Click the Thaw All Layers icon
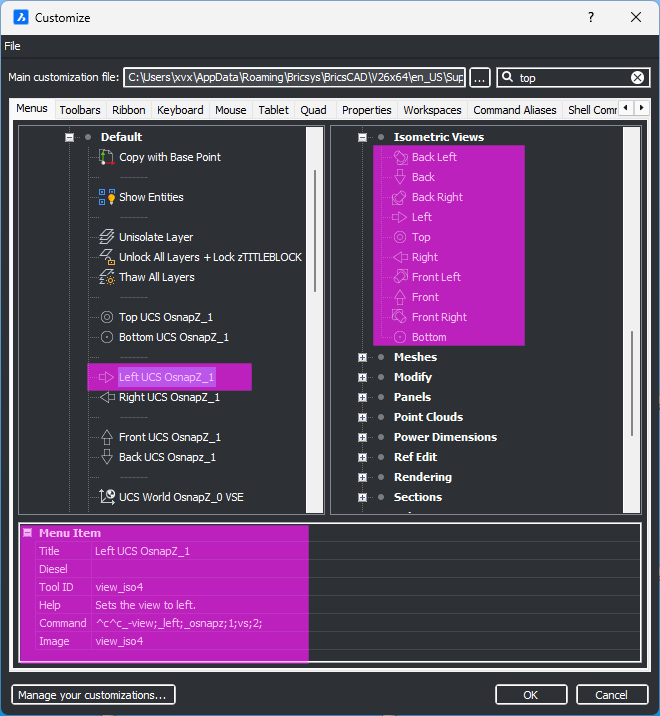This screenshot has width=660, height=716. [x=107, y=277]
